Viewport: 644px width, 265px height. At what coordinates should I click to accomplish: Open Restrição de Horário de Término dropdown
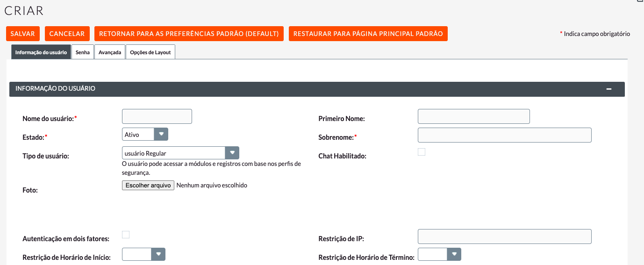[x=439, y=254]
